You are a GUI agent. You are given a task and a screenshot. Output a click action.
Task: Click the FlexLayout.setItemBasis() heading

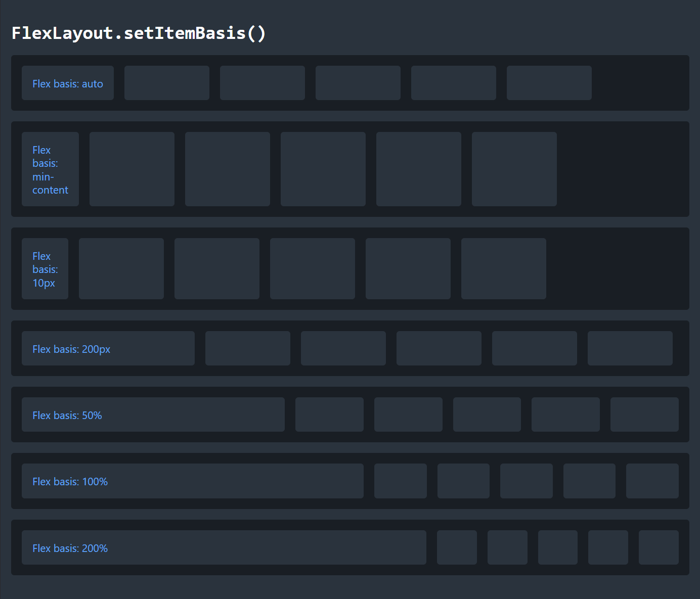coord(139,33)
